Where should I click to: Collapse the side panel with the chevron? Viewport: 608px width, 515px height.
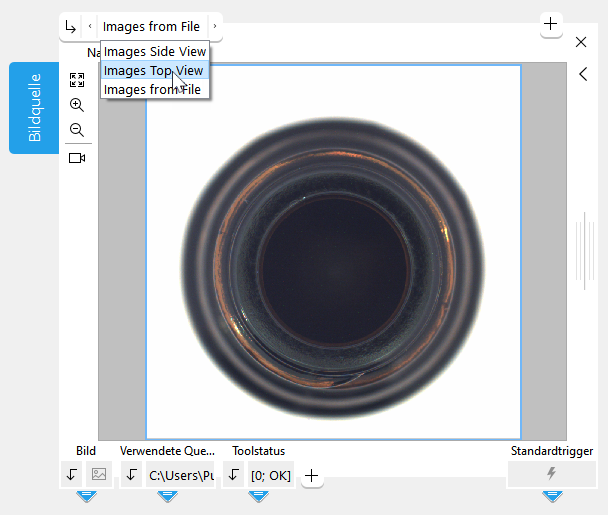(582, 73)
